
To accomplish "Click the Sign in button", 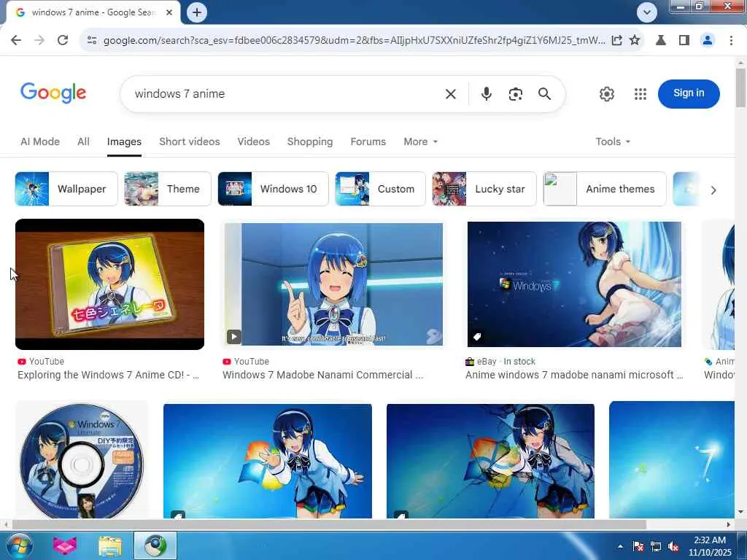I will click(689, 93).
